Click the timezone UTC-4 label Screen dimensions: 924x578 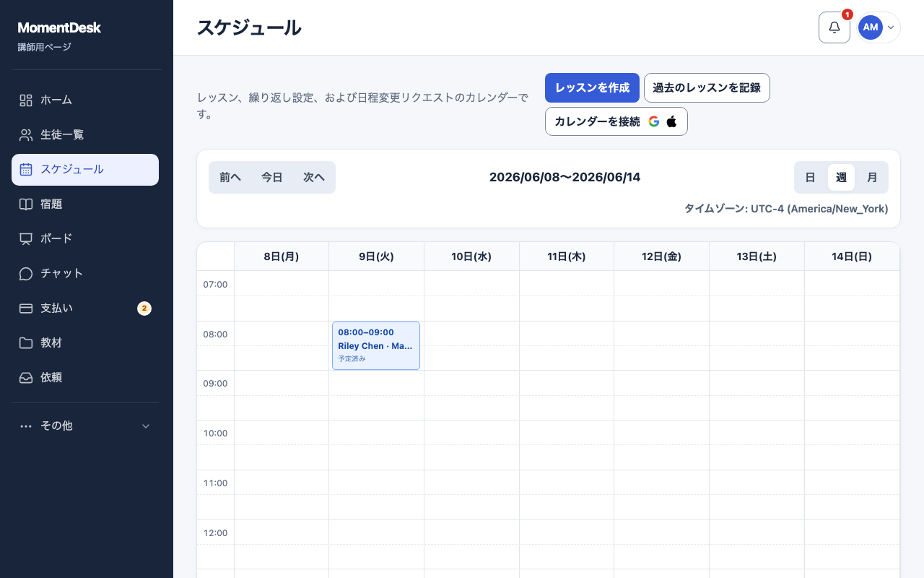(x=786, y=209)
